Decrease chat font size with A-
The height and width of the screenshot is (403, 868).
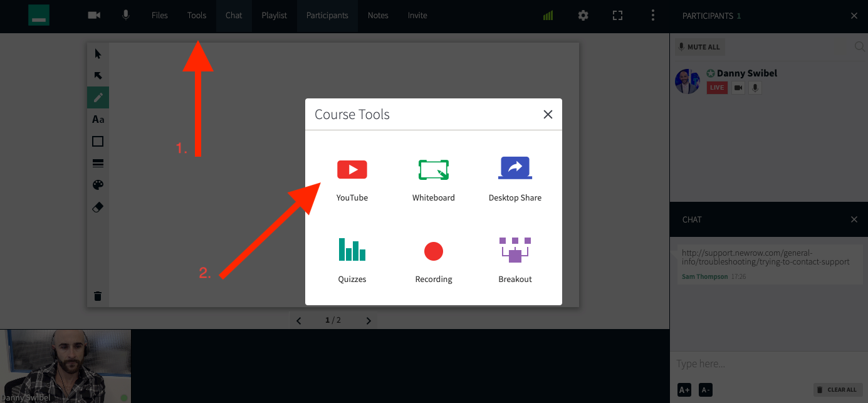tap(706, 390)
